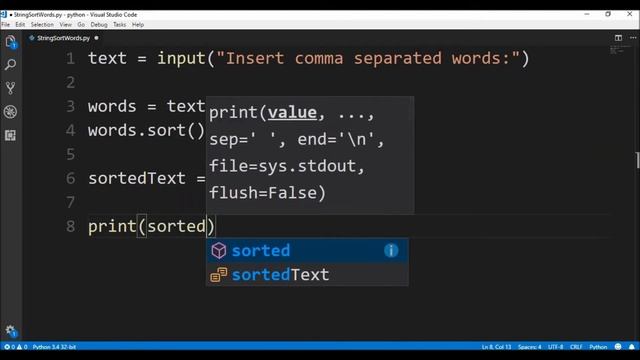The width and height of the screenshot is (640, 360).
Task: Change line endings via CRLF status item
Action: [x=576, y=347]
